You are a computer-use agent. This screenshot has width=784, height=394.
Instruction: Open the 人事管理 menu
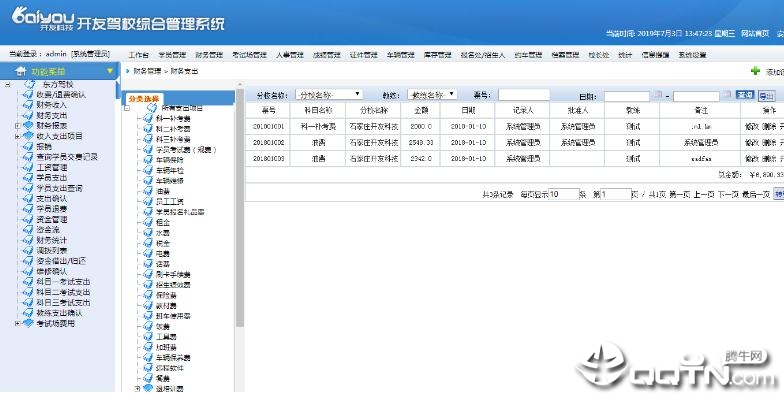[x=290, y=55]
